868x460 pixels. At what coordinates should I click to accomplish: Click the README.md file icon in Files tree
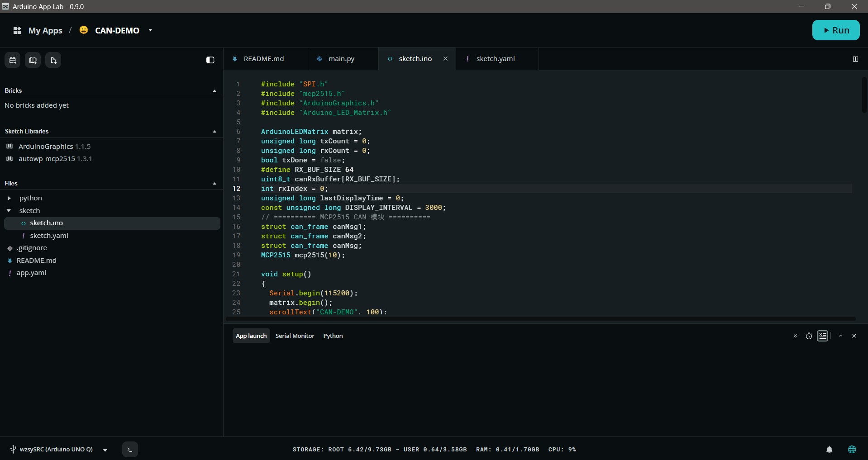point(10,261)
